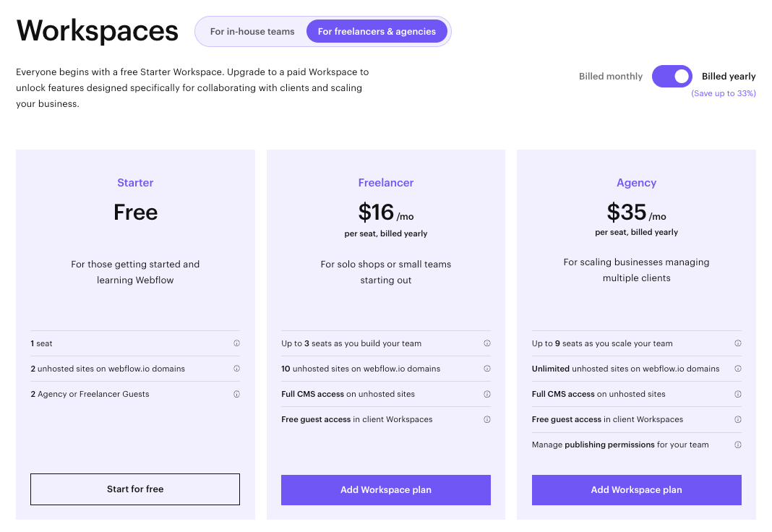Image resolution: width=772 pixels, height=532 pixels.
Task: Click Add Workspace plan under Agency
Action: point(637,490)
